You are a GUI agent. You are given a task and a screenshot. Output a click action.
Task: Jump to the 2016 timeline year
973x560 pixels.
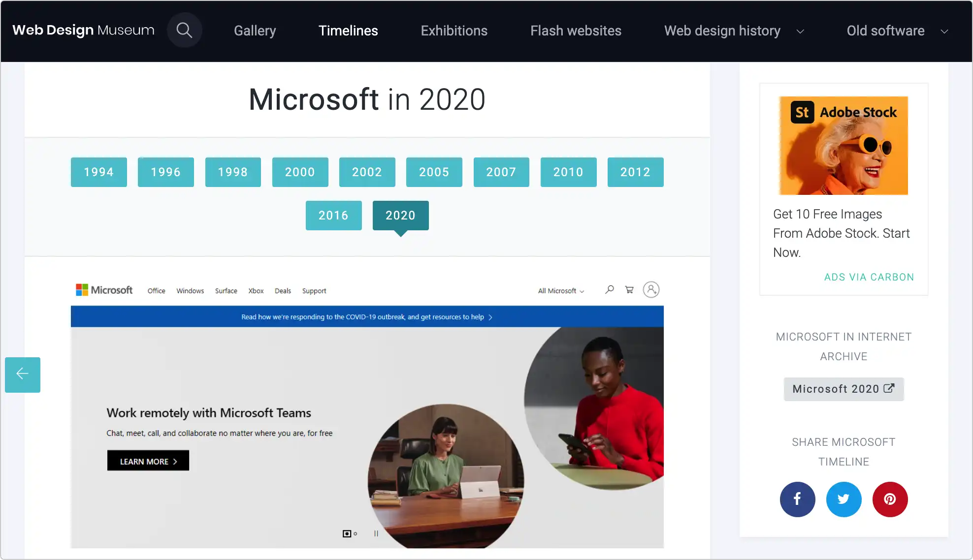(x=333, y=215)
